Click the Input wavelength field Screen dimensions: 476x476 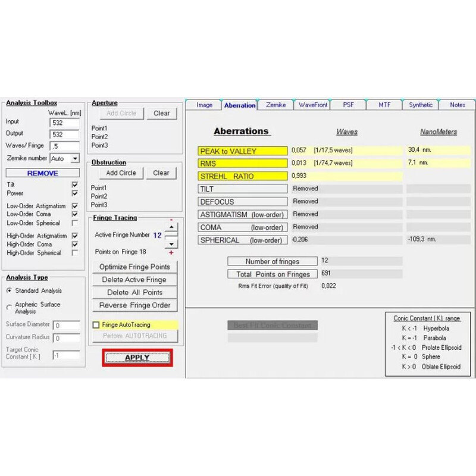coord(65,123)
